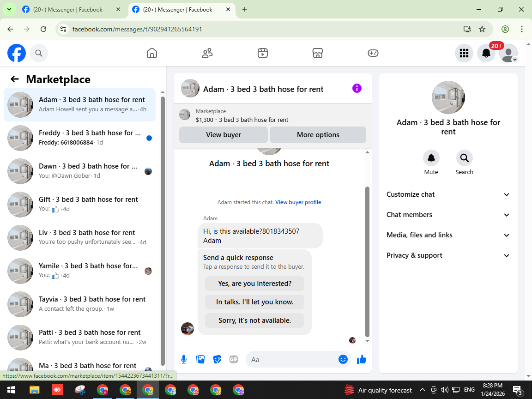Open the Chrome profile icon
This screenshot has width=532, height=399.
505,29
